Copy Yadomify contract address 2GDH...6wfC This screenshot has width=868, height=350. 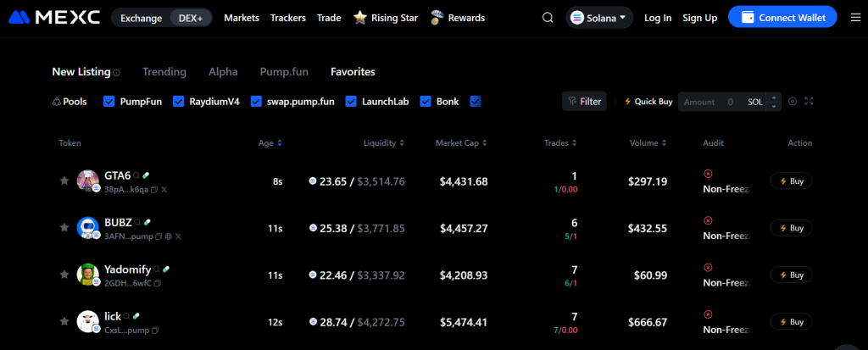point(157,283)
